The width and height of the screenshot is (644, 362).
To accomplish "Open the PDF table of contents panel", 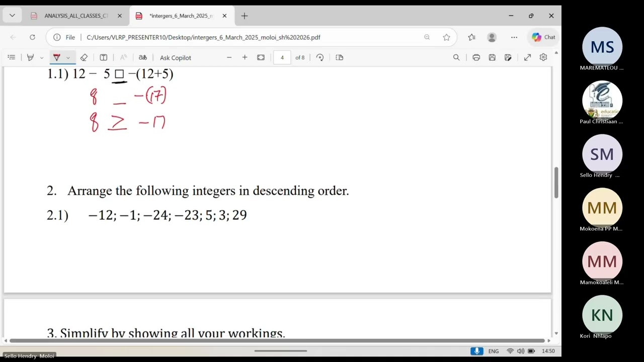I will pyautogui.click(x=12, y=57).
